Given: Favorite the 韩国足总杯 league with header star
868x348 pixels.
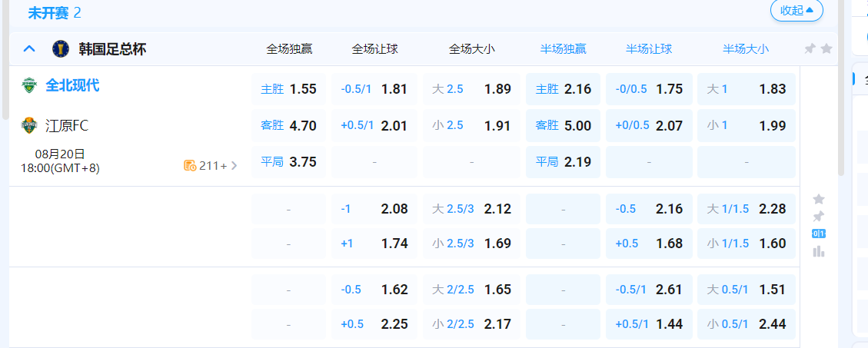Looking at the screenshot, I should 826,48.
